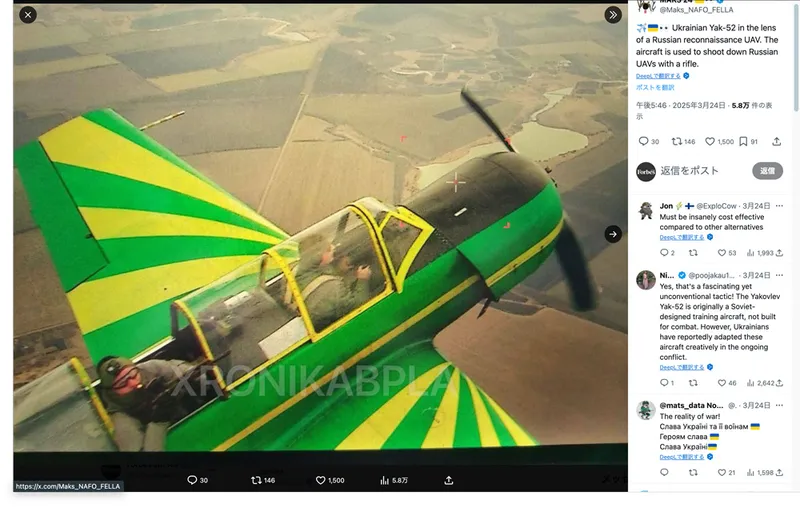Screen dimensions: 800x507
Task: Share the post from the side panel icon
Action: point(777,141)
